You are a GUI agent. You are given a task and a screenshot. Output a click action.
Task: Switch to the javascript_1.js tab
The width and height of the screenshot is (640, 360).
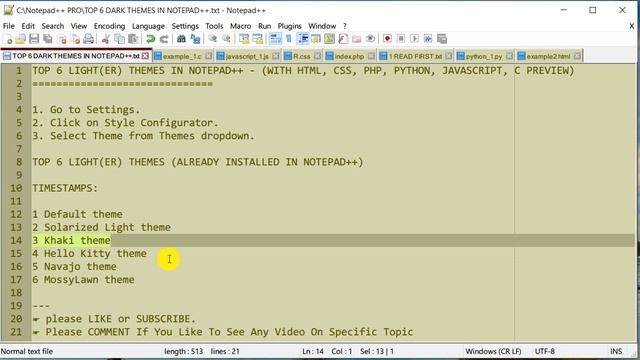tap(247, 56)
